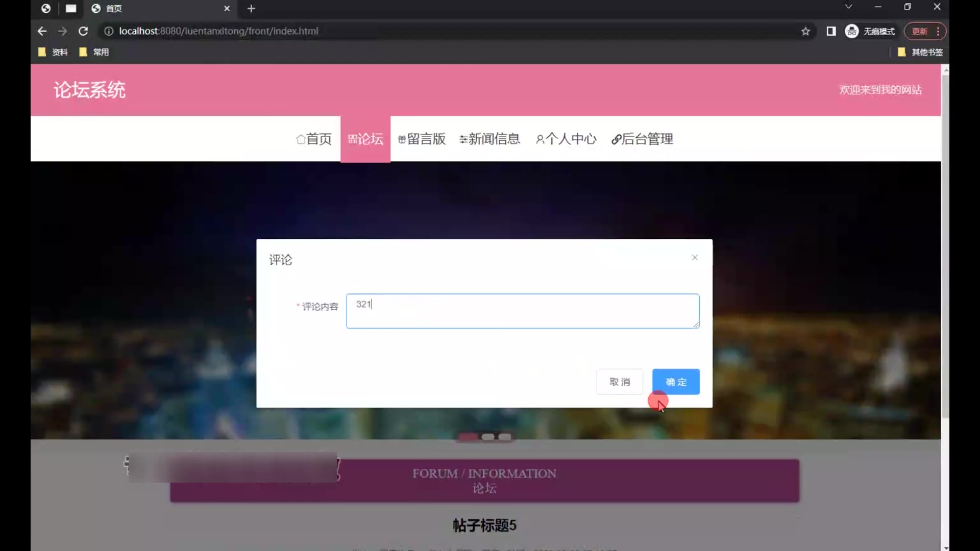Screen dimensions: 980x551
Task: Open the 留言版 navigation item
Action: [x=422, y=139]
